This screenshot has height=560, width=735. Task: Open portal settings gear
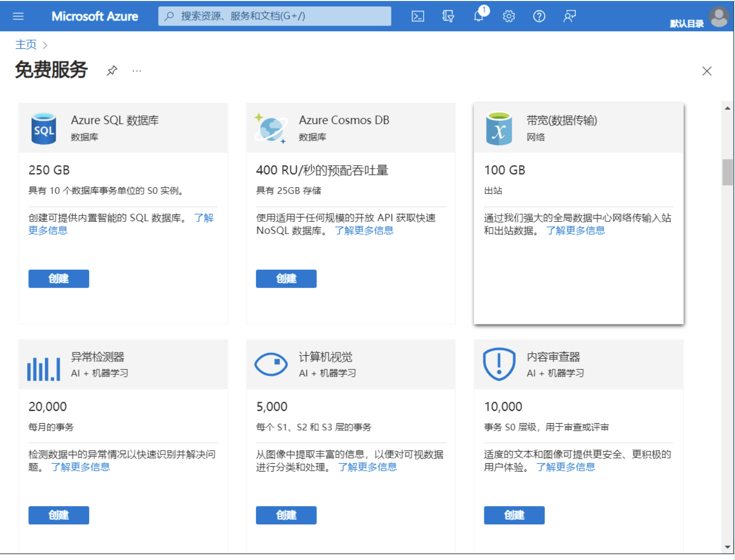pyautogui.click(x=509, y=16)
